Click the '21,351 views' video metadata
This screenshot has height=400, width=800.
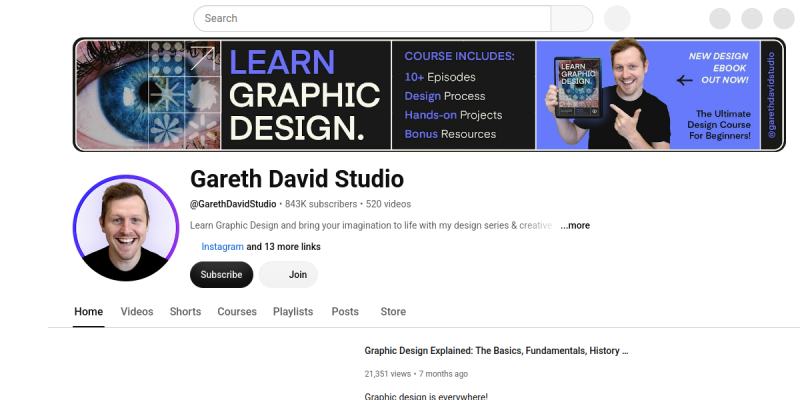pos(388,374)
